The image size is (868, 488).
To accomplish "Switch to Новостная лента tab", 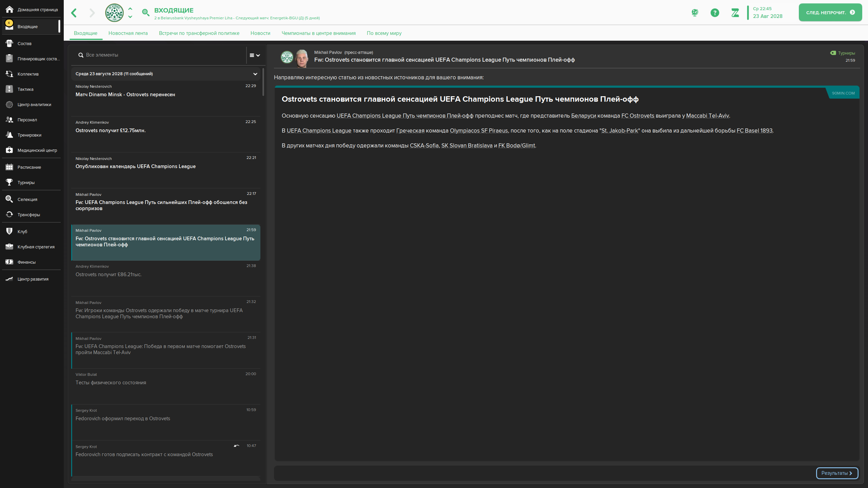I will (x=128, y=33).
